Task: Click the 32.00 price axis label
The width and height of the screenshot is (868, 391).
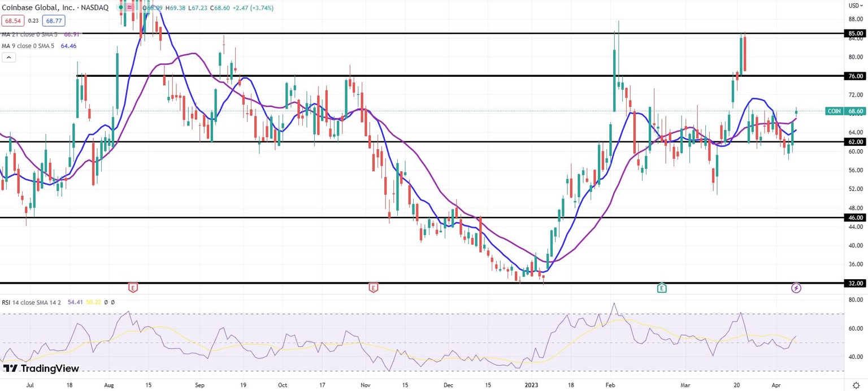Action: click(856, 283)
